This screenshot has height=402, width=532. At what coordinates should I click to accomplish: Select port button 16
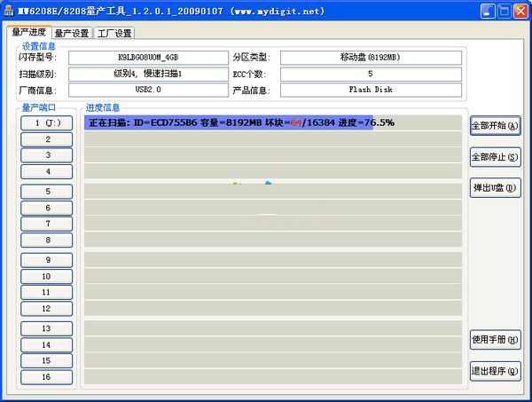click(47, 377)
